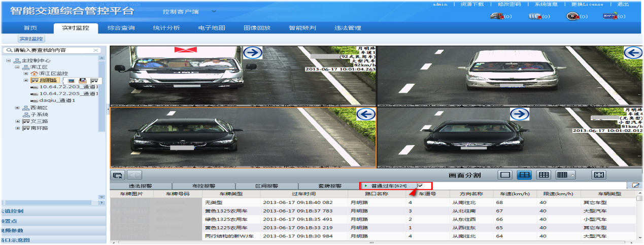Screen dimensions: 644x245
Task: Open the 控制客户端 dropdown arrow
Action: point(214,11)
